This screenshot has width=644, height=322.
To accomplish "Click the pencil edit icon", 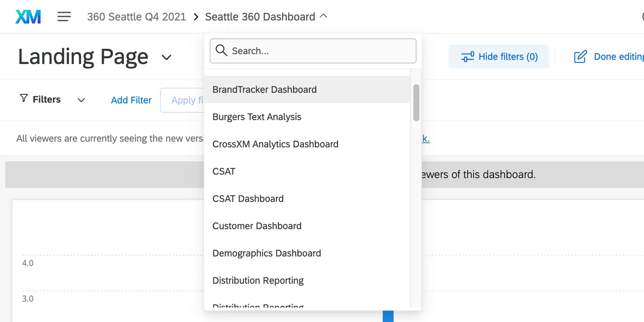I will [580, 57].
